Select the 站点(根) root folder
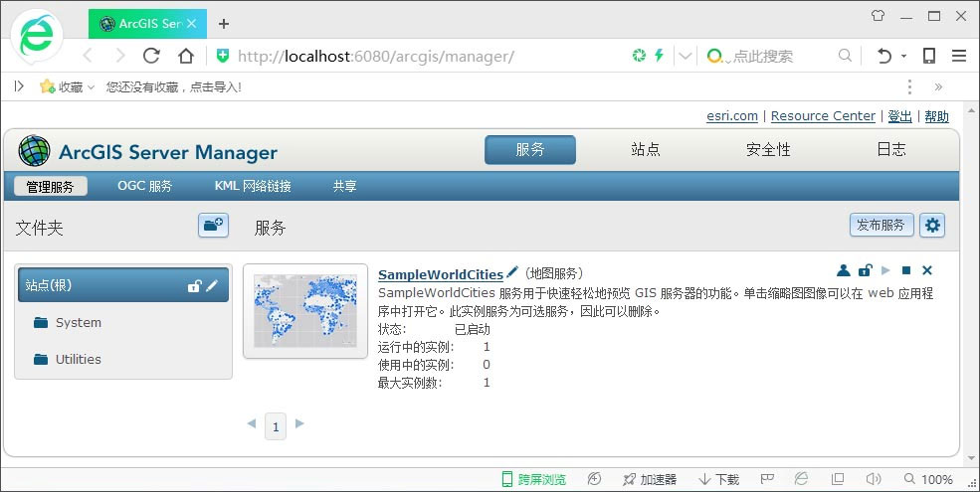This screenshot has width=980, height=492. pos(123,285)
